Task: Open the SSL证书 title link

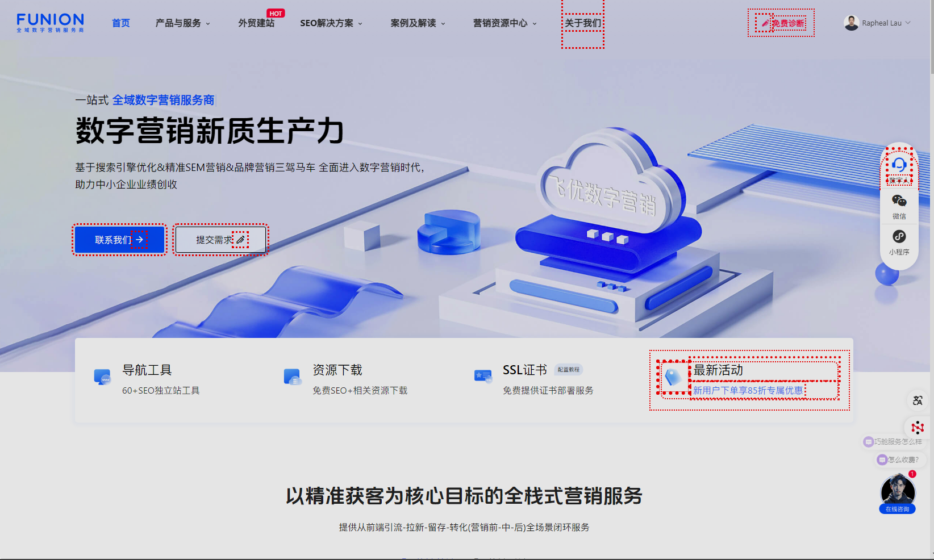Action: click(x=525, y=370)
